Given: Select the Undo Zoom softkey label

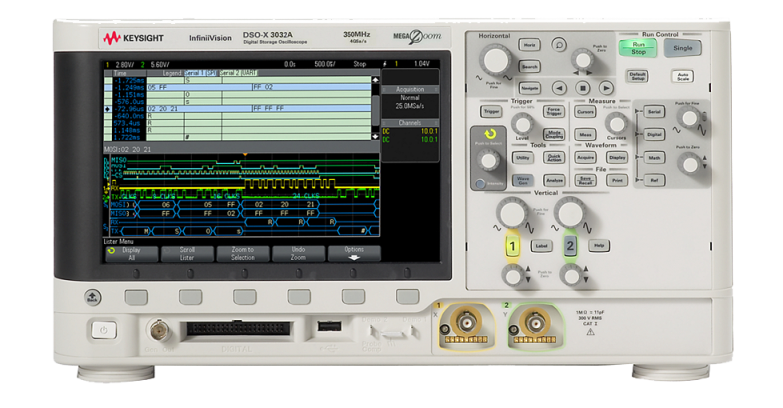Looking at the screenshot, I should pos(298,254).
